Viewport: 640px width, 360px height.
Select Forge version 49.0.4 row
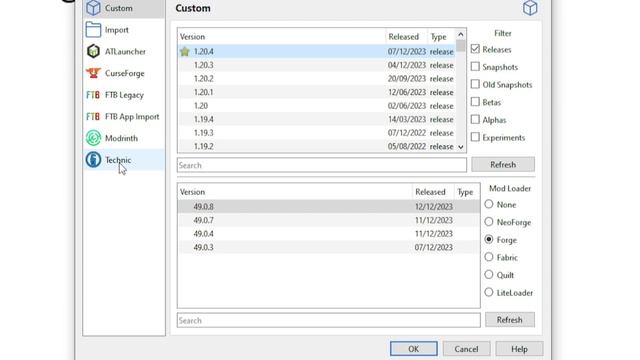(x=329, y=233)
